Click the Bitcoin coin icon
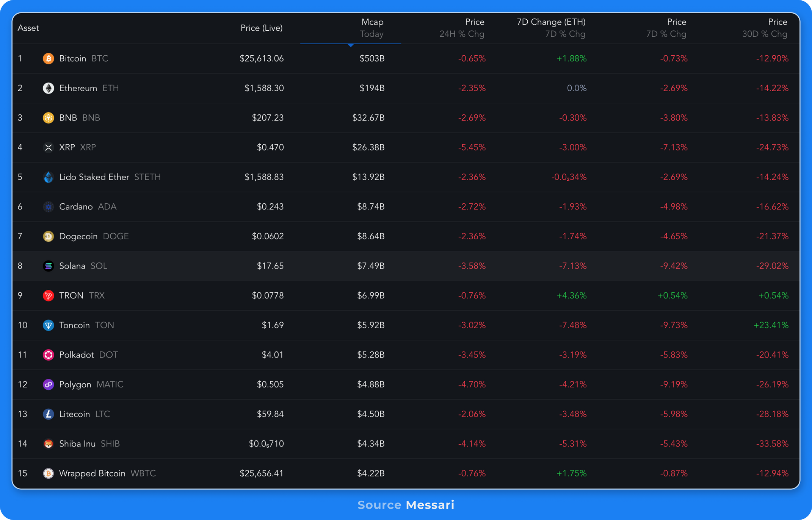812x520 pixels. click(x=48, y=59)
